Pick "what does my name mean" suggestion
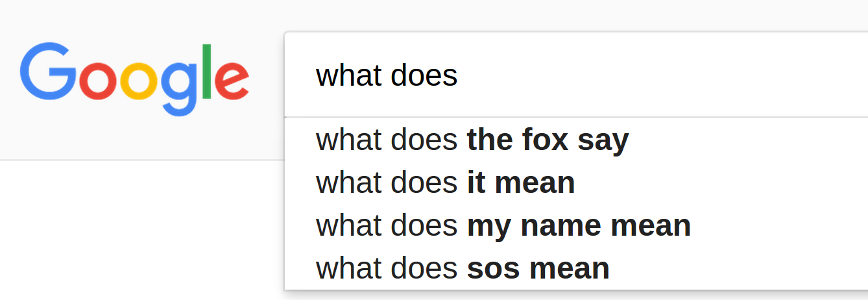The height and width of the screenshot is (300, 868). [576, 226]
